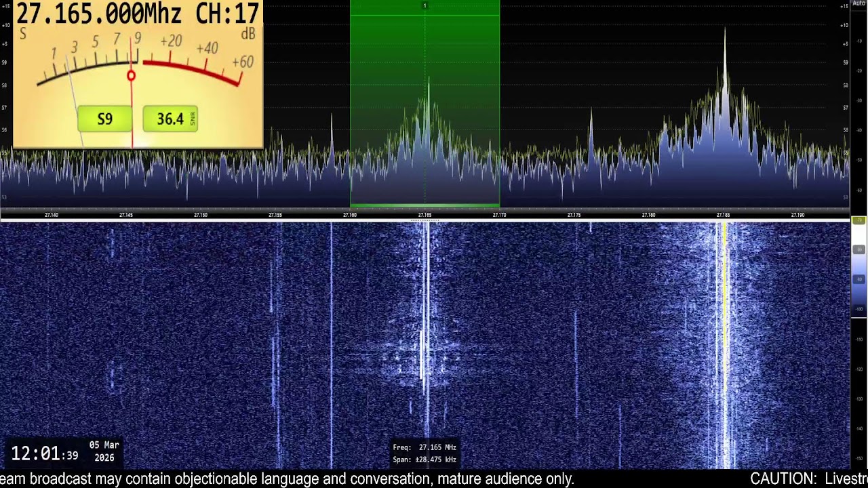
Task: Click the 27.180 frequency axis label
Action: [x=648, y=215]
